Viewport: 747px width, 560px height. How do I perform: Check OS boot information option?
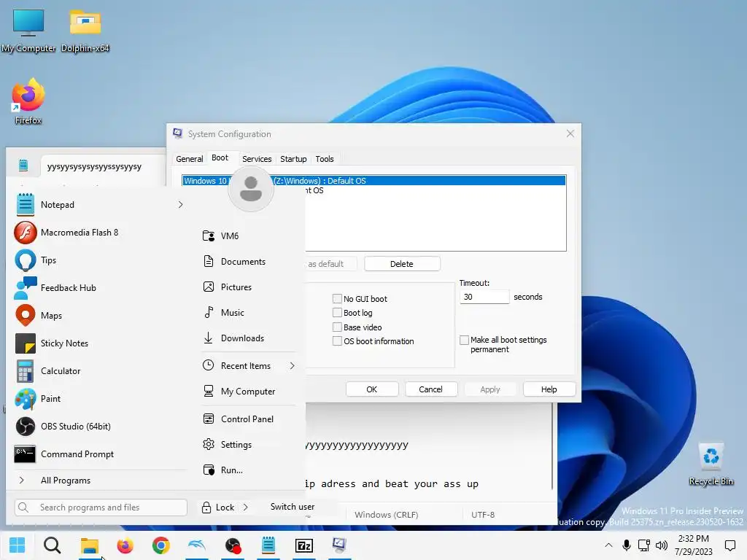click(x=337, y=341)
